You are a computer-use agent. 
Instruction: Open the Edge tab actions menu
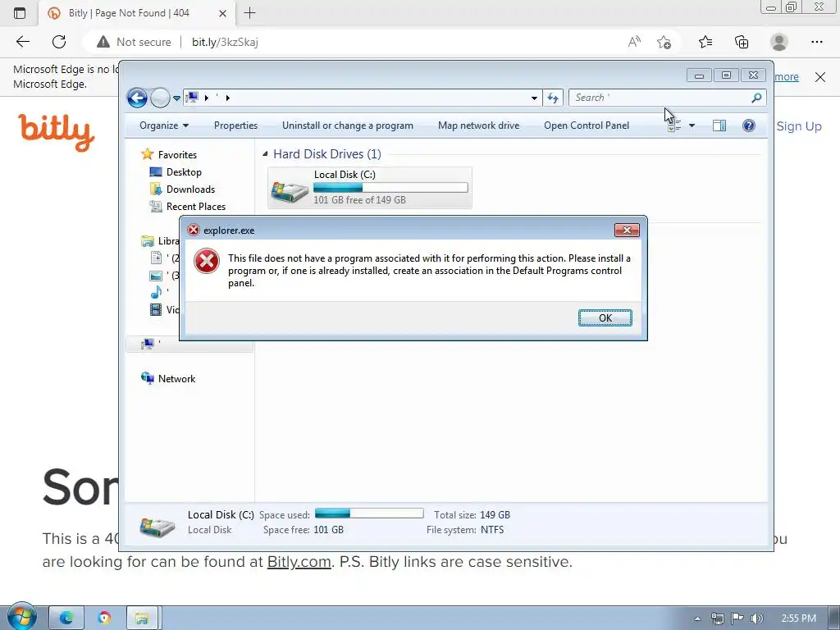click(x=20, y=13)
